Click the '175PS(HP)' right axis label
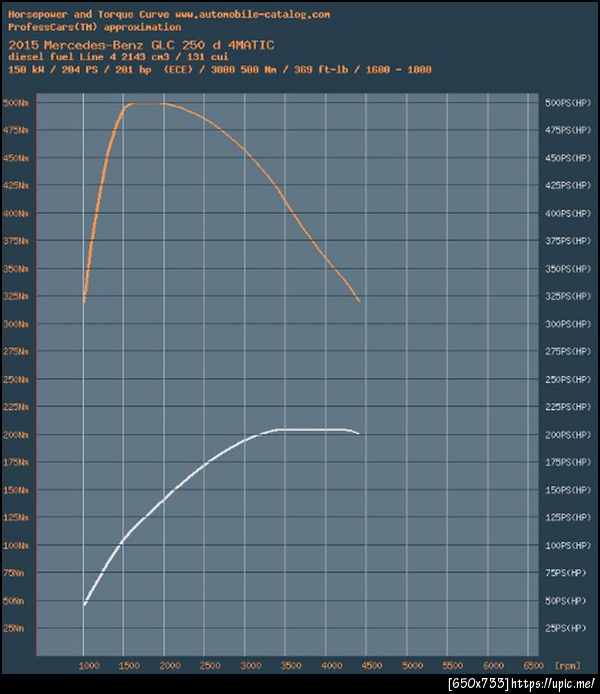Screen dimensions: 600x694 [x=568, y=462]
